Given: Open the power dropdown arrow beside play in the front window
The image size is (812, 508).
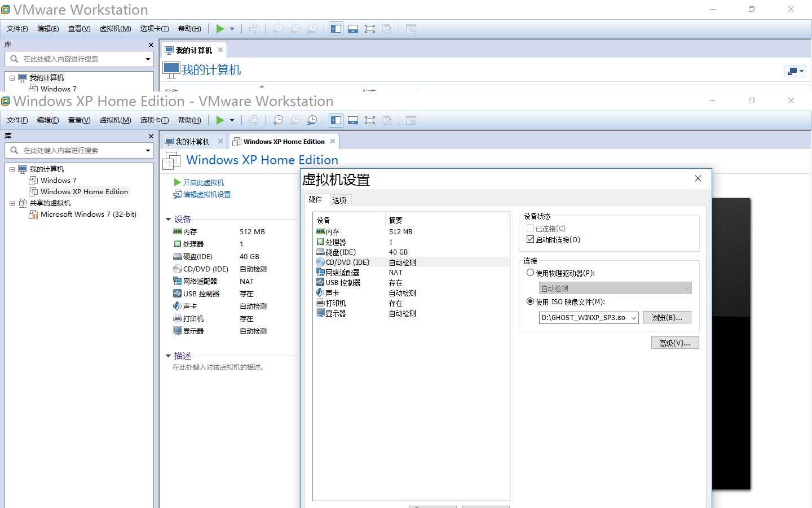Looking at the screenshot, I should pos(232,120).
